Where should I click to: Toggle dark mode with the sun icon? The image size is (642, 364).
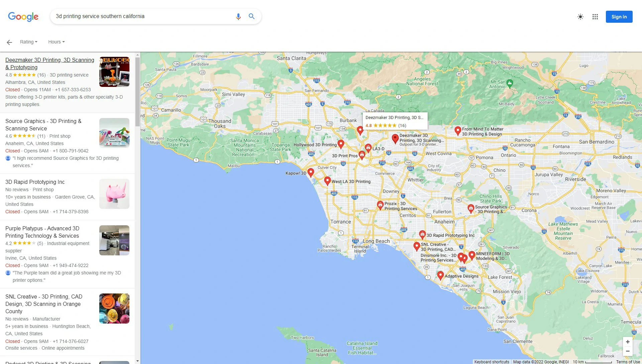580,17
